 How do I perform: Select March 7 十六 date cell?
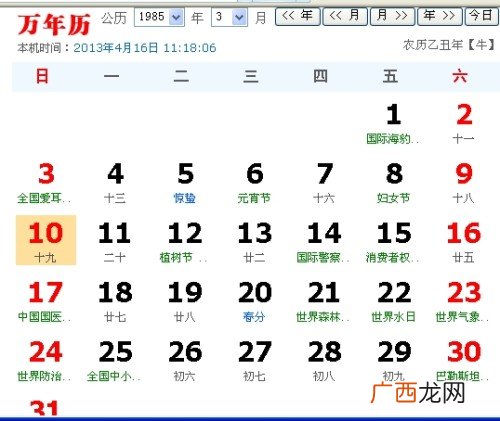tap(324, 182)
